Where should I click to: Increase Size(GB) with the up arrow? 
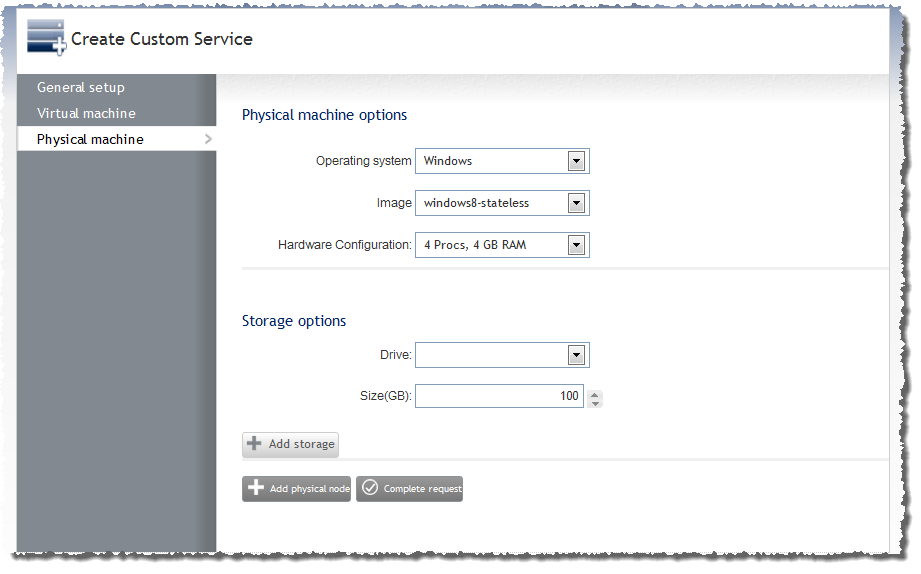click(x=595, y=395)
